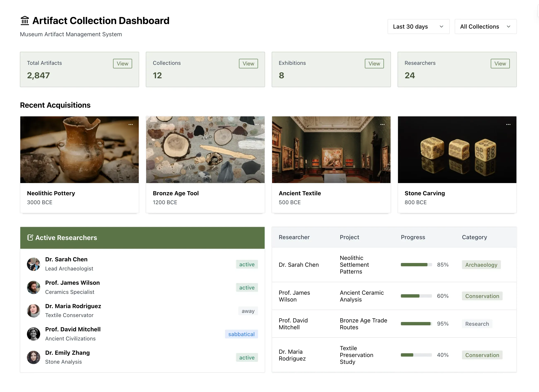The width and height of the screenshot is (539, 392).
Task: Click Dr. Sarah Chen's avatar photo
Action: tap(34, 264)
